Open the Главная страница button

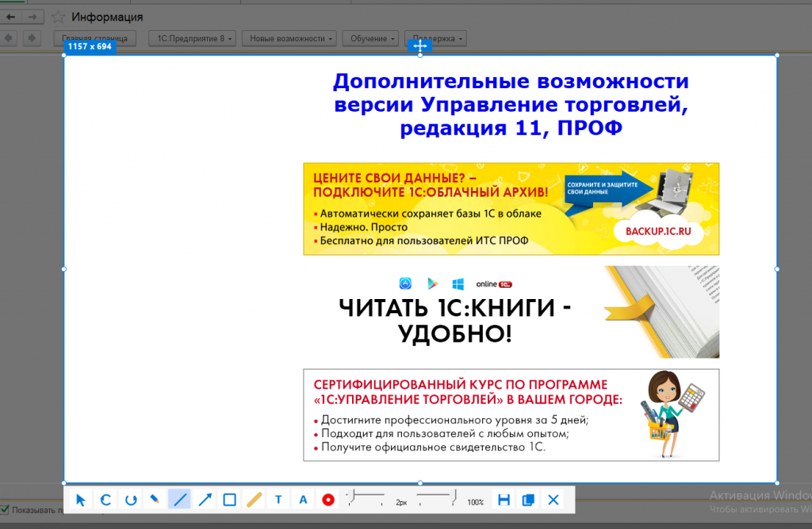tap(95, 38)
